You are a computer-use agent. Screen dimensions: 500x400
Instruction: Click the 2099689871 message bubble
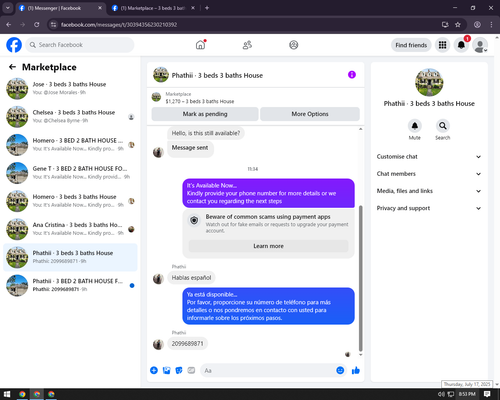coord(187,344)
